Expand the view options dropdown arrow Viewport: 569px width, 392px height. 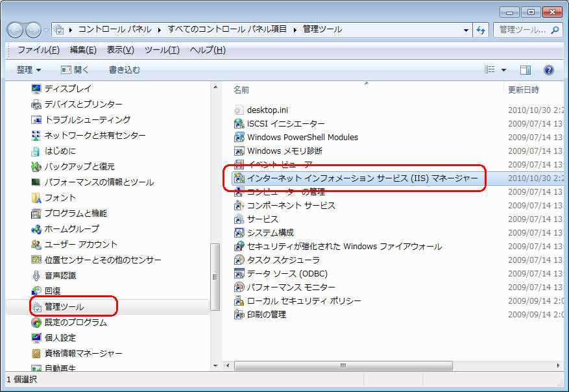point(503,70)
